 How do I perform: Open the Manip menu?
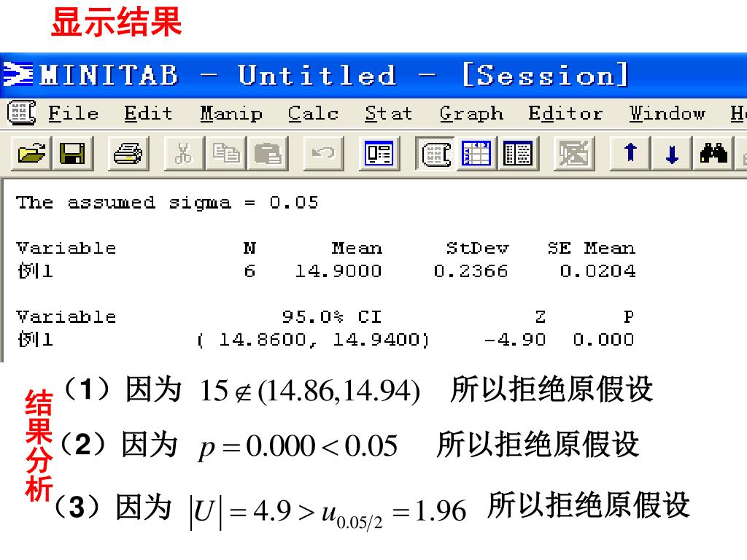(x=231, y=113)
